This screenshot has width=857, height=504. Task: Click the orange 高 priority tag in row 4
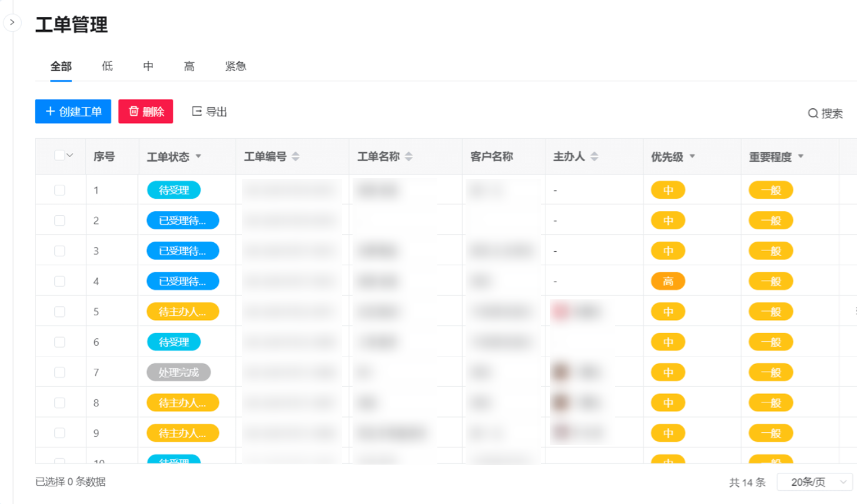click(x=667, y=282)
